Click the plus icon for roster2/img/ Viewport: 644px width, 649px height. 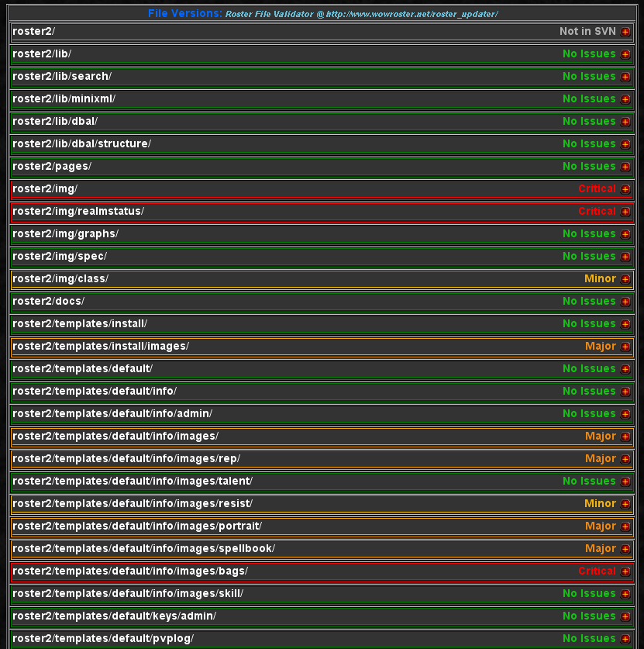pos(625,189)
